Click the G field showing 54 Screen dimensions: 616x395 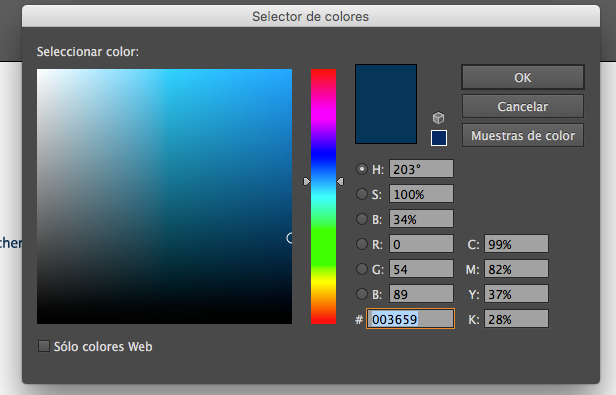[421, 269]
